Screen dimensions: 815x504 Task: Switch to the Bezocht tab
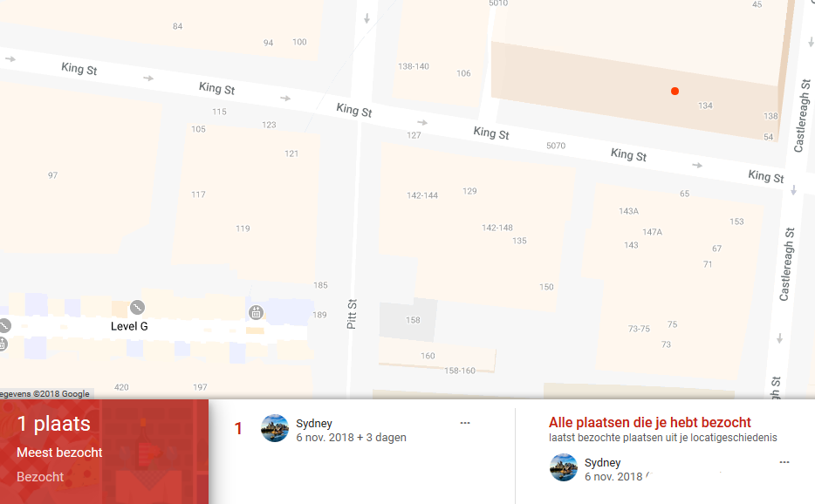pyautogui.click(x=40, y=476)
